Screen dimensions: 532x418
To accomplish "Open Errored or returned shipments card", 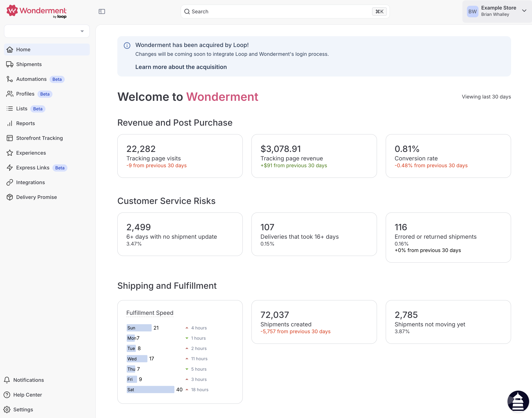I will pos(448,237).
